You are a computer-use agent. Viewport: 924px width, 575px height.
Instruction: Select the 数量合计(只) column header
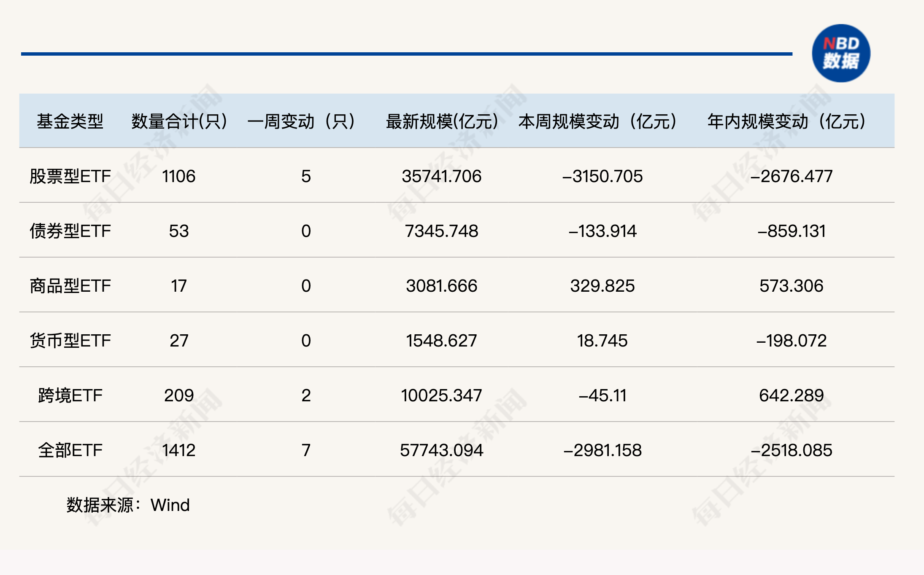coord(178,121)
